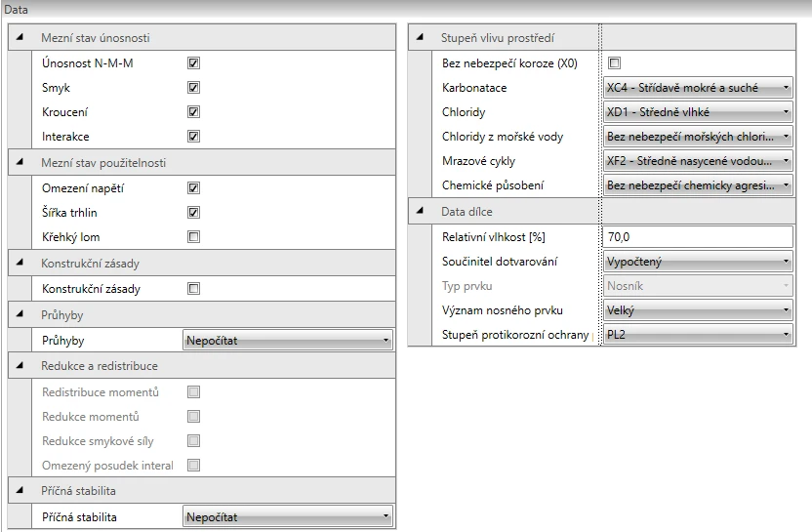
Task: Collapse the Redukce a redistribuce section
Action: coord(20,365)
